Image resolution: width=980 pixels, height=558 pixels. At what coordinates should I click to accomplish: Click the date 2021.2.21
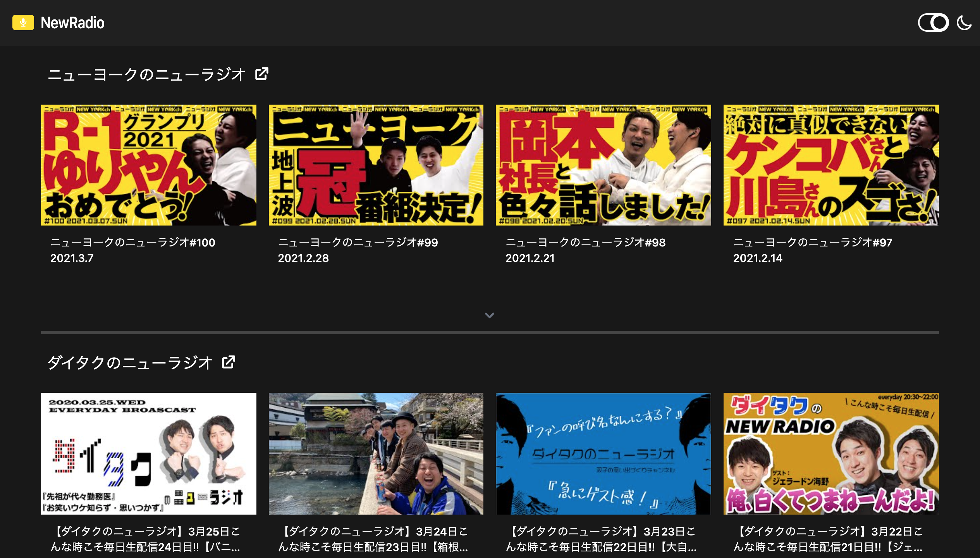(x=530, y=258)
